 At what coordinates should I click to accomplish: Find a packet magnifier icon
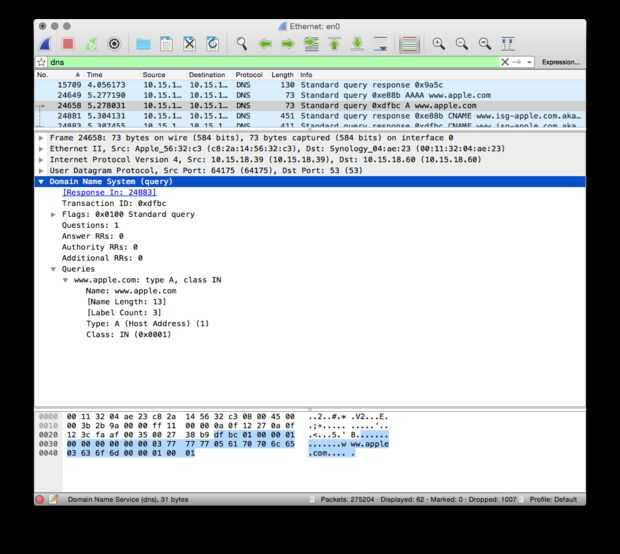tap(242, 43)
